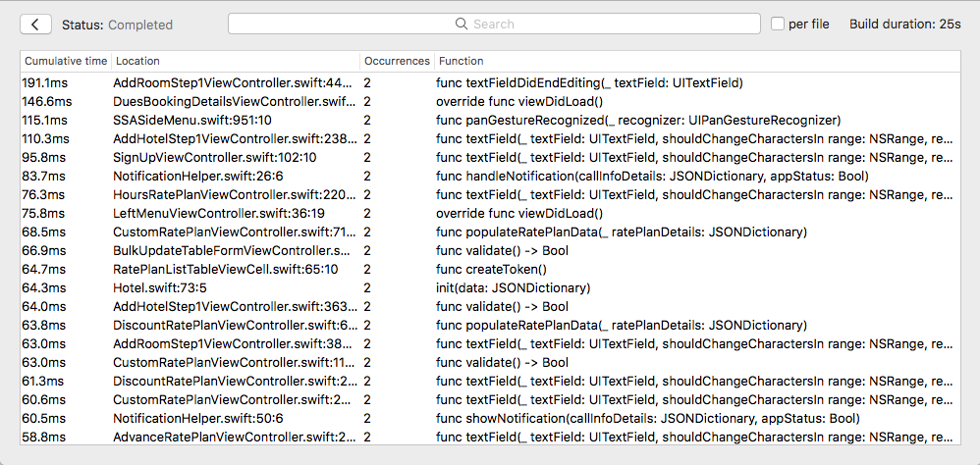Select the DuesBookingDetailsViewController row
The height and width of the screenshot is (465, 980).
pyautogui.click(x=234, y=102)
